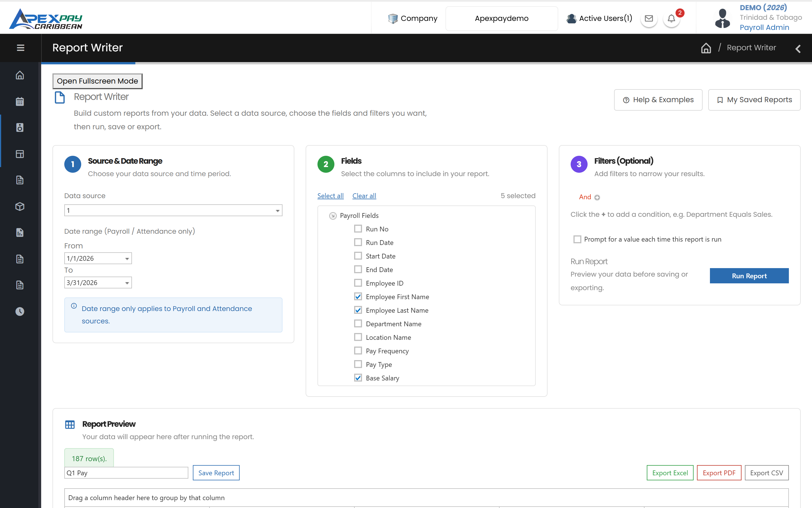Uncheck the Base Salary field
Screen dimensions: 812x508
click(358, 378)
